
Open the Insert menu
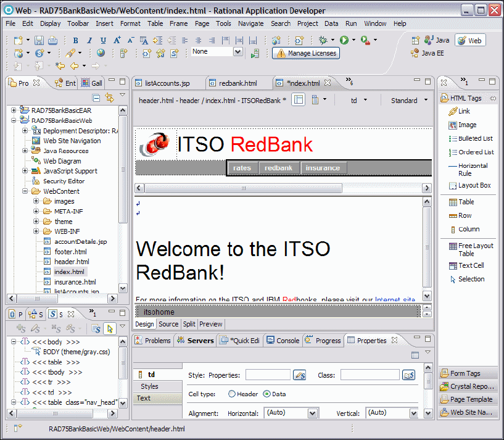pos(104,23)
